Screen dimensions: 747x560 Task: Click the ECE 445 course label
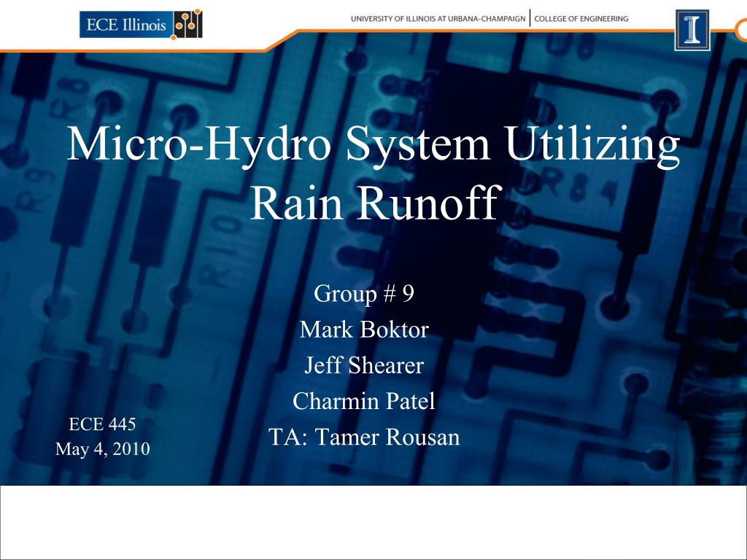coord(102,424)
